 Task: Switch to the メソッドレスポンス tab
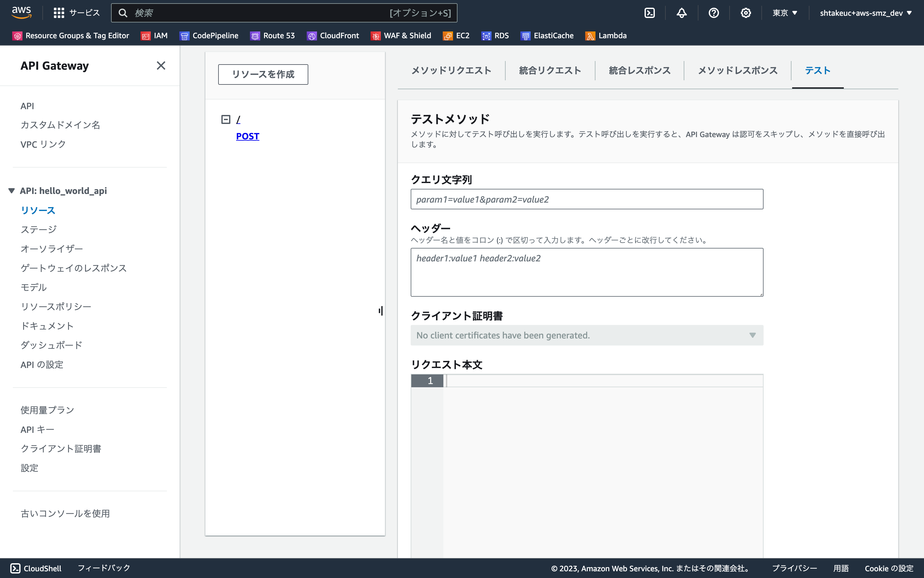[x=737, y=70]
